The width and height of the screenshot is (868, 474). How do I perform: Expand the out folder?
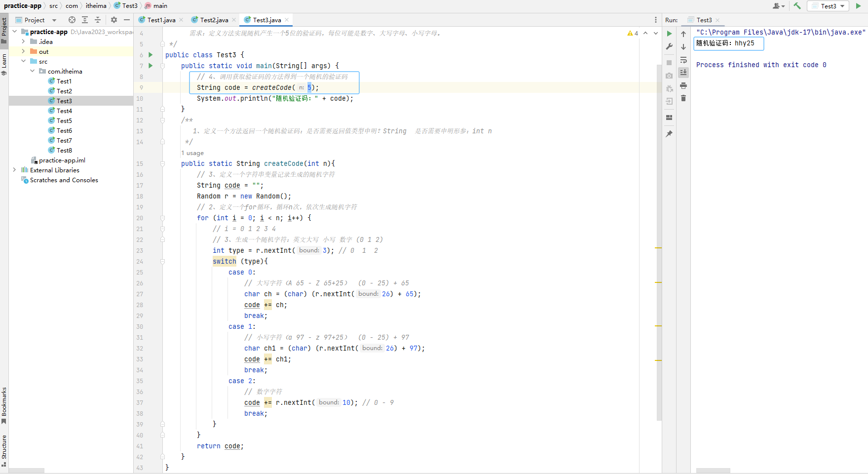23,51
